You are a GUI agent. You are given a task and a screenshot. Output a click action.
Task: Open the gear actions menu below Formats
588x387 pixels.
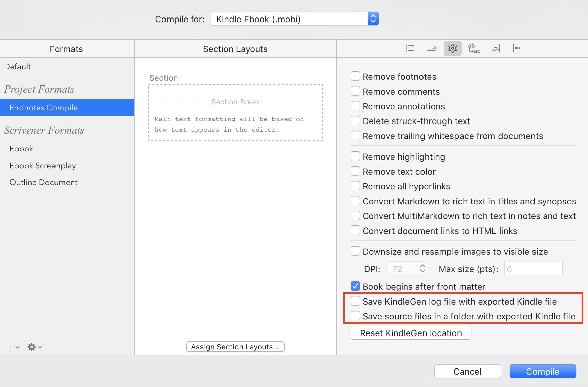pos(34,347)
